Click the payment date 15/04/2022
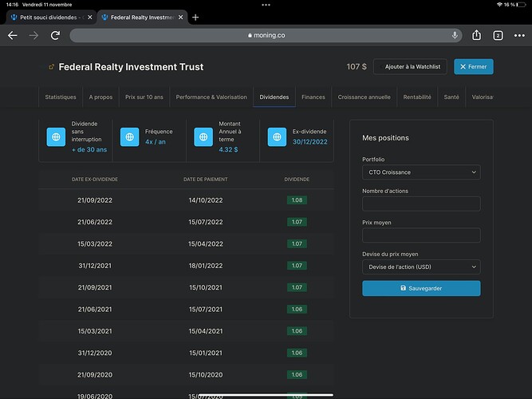The image size is (532, 399). pos(206,244)
